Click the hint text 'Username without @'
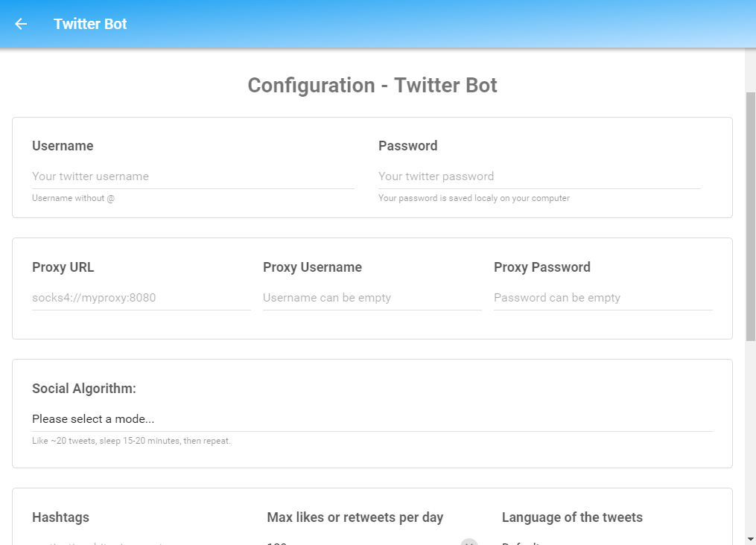The width and height of the screenshot is (756, 545). 73,197
